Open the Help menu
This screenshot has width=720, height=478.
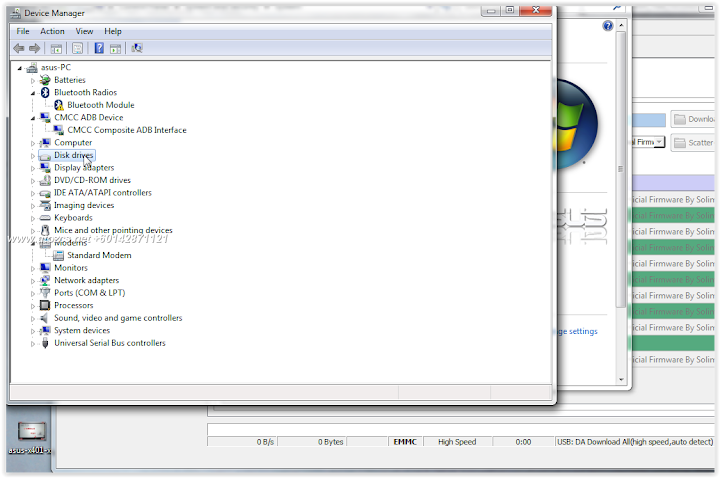tap(112, 31)
